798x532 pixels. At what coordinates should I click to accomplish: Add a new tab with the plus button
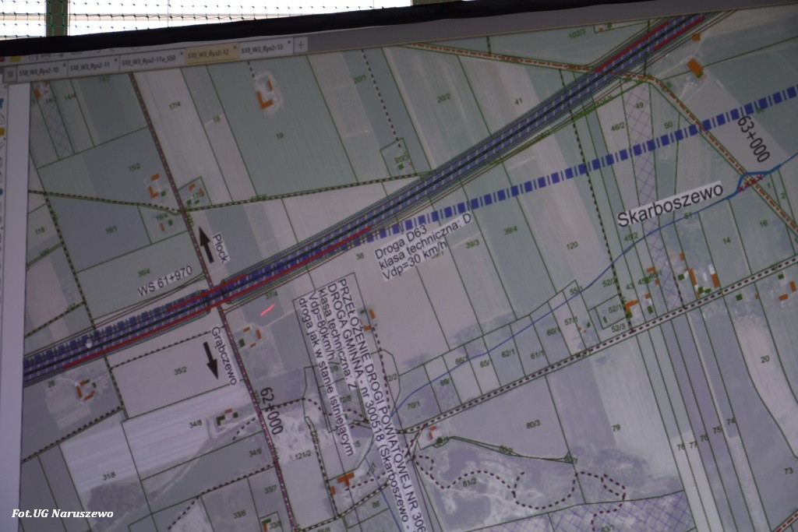click(301, 44)
